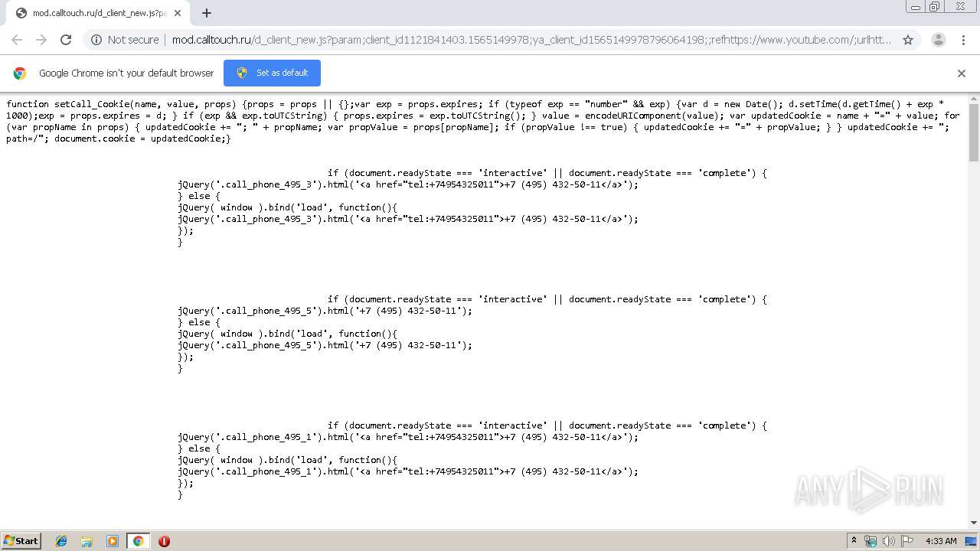Screen dimensions: 980x551
Task: Click the red stop taskbar icon
Action: coord(164,541)
